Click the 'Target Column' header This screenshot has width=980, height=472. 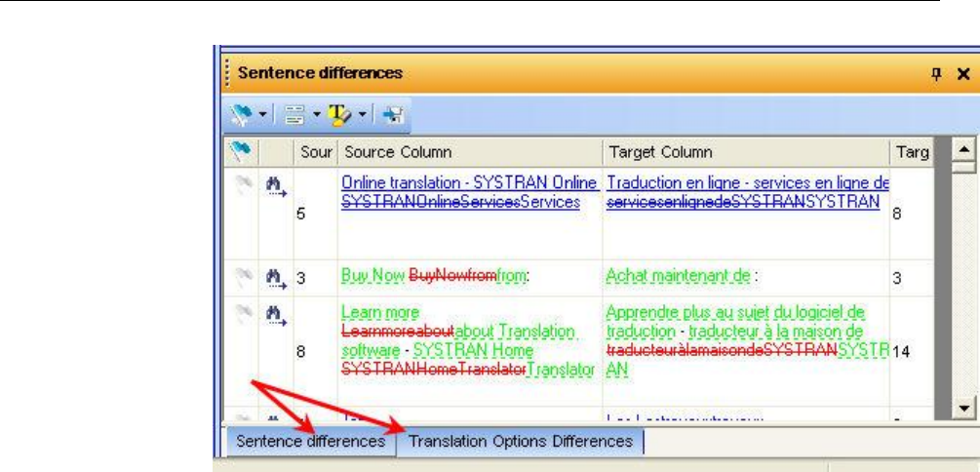745,152
